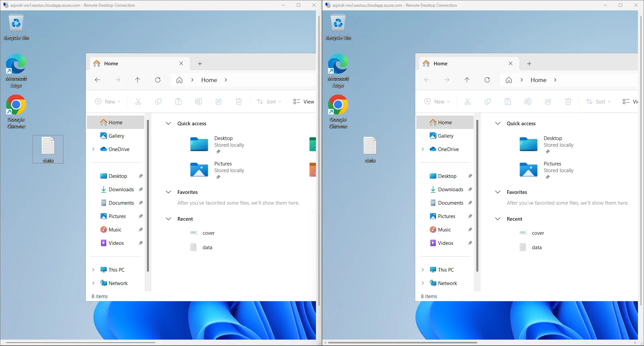Select Pictures in vm2 Explorer sidebar
The image size is (644, 346).
pyautogui.click(x=445, y=216)
